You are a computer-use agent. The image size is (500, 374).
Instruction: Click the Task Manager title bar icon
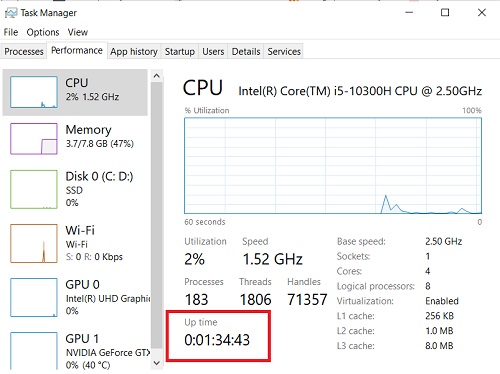coord(11,13)
